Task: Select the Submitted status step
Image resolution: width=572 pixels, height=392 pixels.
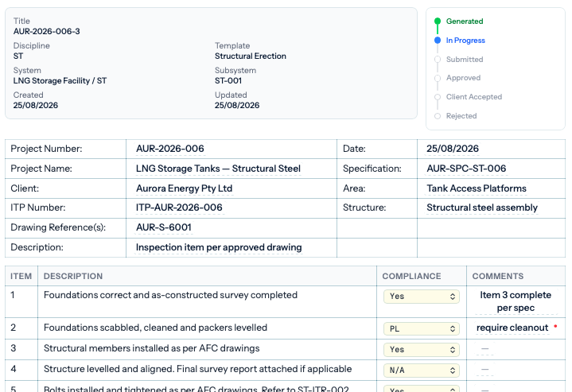Action: tap(465, 59)
